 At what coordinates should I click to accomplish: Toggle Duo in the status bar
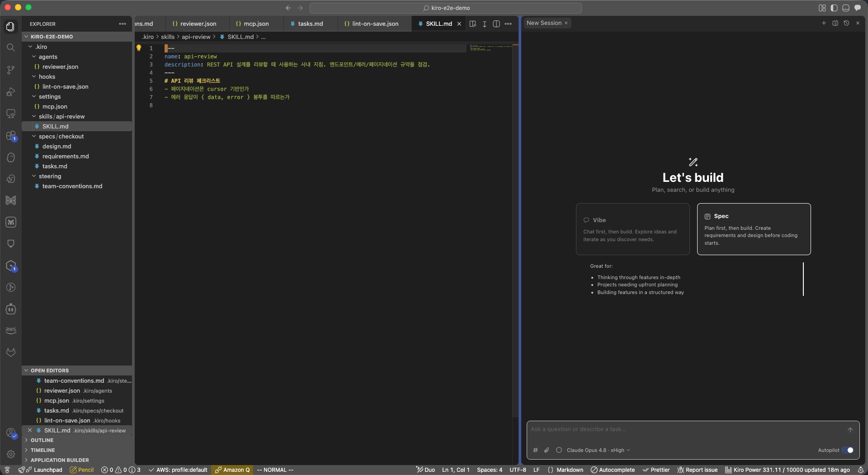[x=425, y=470]
